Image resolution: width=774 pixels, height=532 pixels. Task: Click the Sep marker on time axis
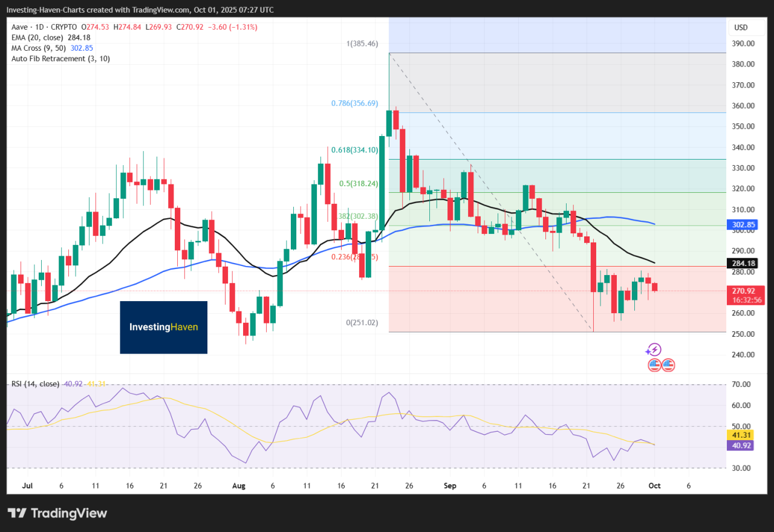[450, 485]
